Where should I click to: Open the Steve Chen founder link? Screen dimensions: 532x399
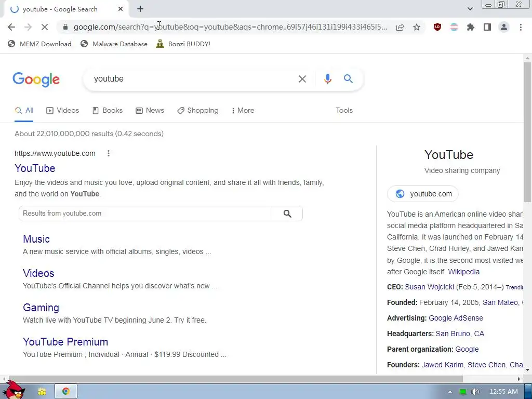(486, 365)
